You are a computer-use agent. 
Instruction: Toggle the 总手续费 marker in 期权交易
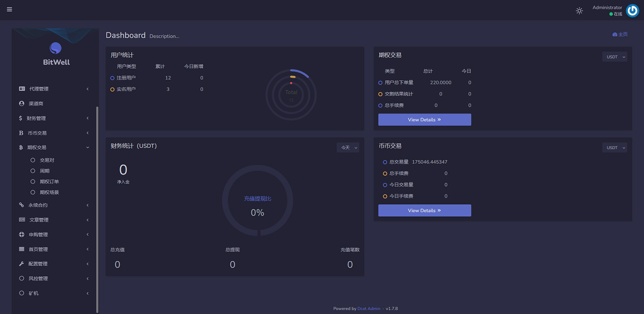point(380,106)
